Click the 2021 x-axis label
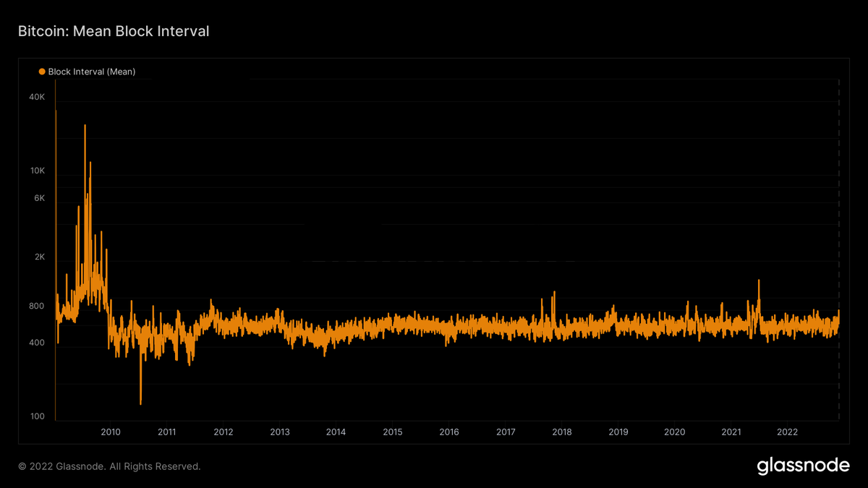 tap(731, 432)
